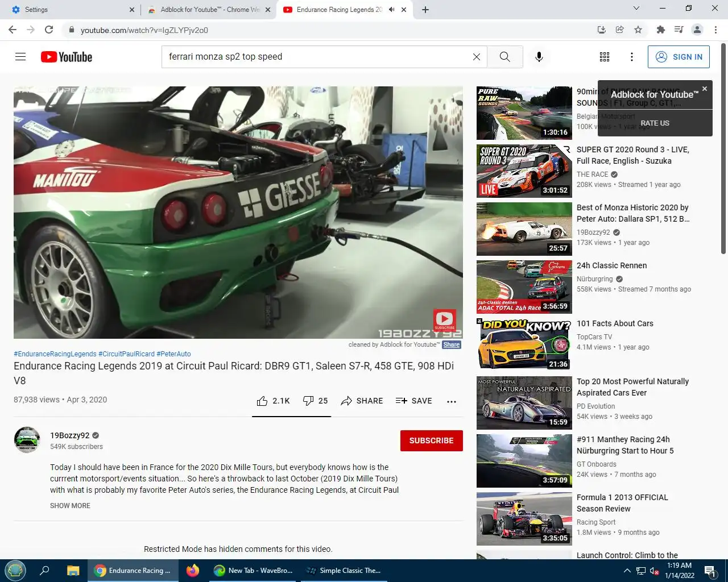Open Firefox from the taskbar
Screen dimensions: 728x582
[193, 571]
